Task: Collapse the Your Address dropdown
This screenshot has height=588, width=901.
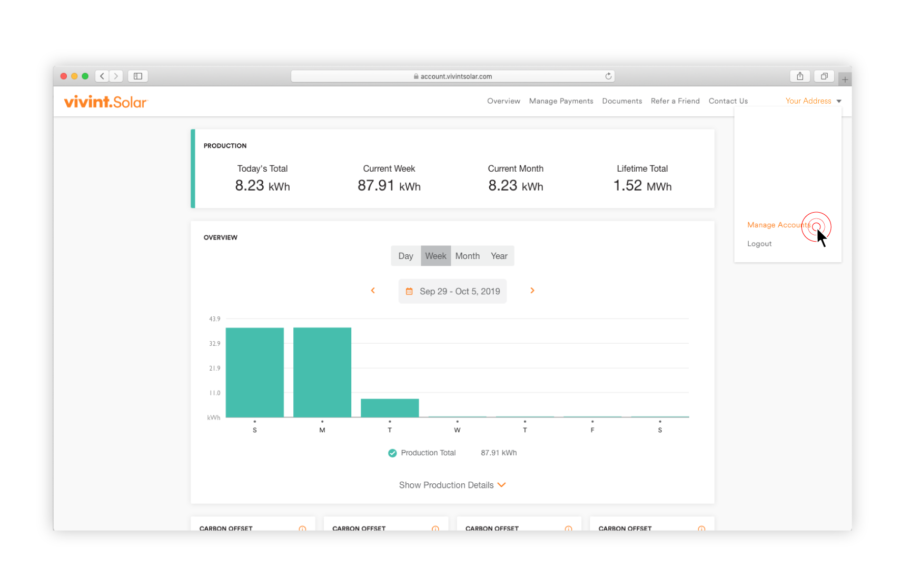Action: tap(813, 101)
